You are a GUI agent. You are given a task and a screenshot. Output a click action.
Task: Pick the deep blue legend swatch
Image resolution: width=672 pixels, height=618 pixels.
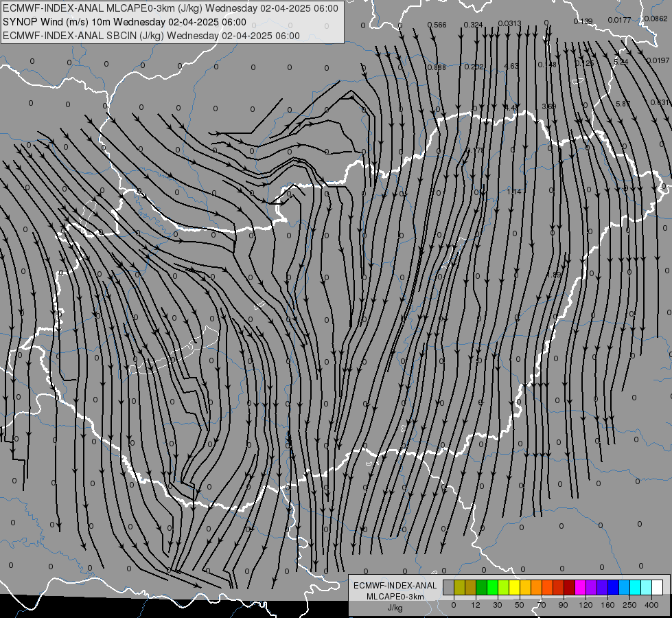point(613,587)
